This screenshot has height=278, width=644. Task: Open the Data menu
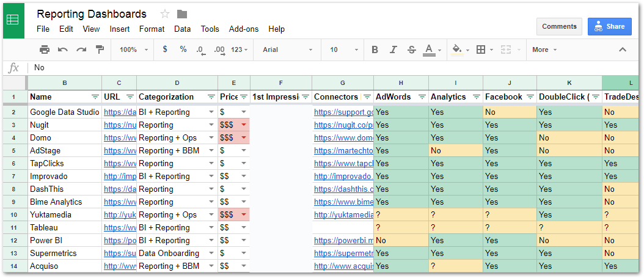(x=182, y=29)
